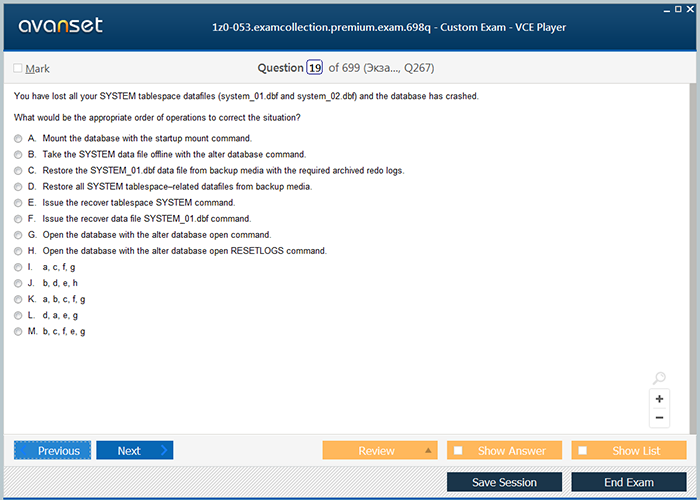This screenshot has height=500, width=700.
Task: Open the Review dropdown menu
Action: (380, 450)
